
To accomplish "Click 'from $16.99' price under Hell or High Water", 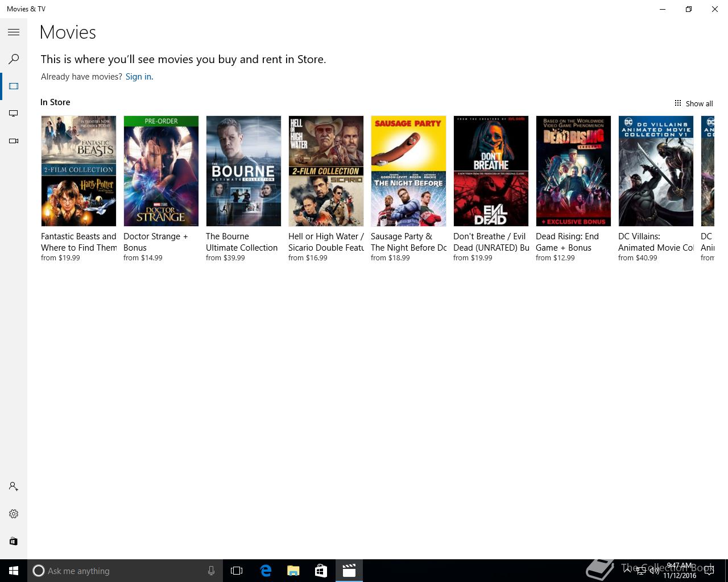I will (x=308, y=258).
